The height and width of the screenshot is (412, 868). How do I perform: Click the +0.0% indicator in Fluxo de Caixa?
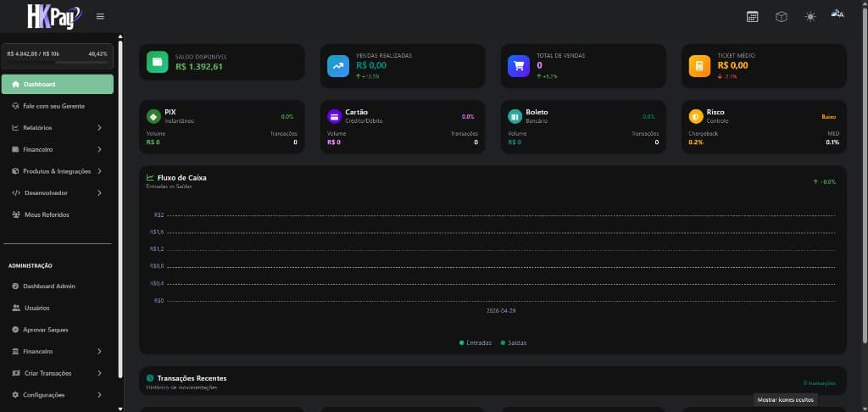(x=825, y=181)
